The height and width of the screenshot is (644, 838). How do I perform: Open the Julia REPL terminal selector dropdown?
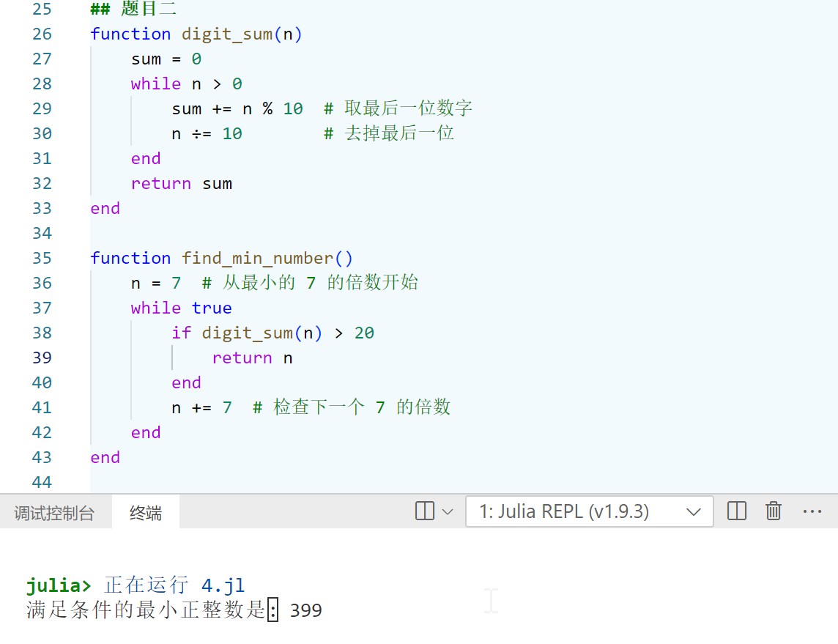coord(590,511)
